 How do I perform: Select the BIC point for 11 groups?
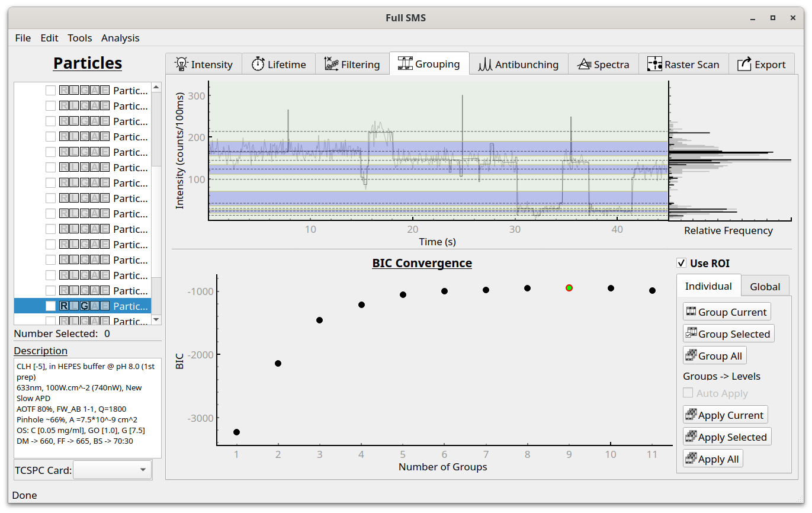point(652,290)
